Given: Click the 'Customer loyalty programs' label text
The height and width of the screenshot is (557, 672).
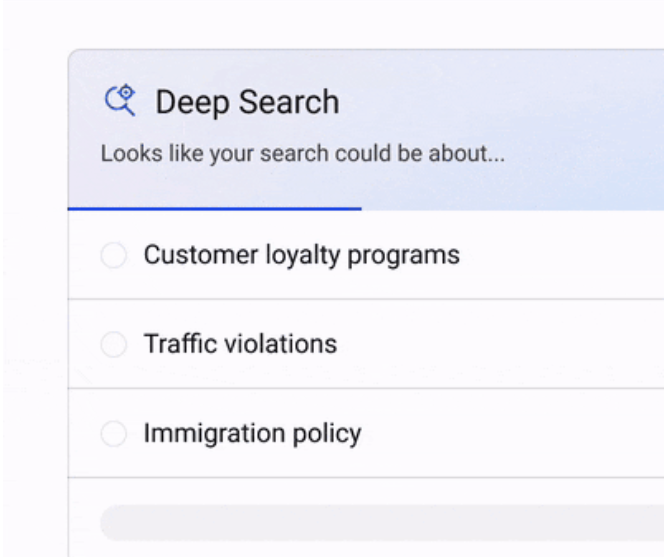Looking at the screenshot, I should coord(302,255).
